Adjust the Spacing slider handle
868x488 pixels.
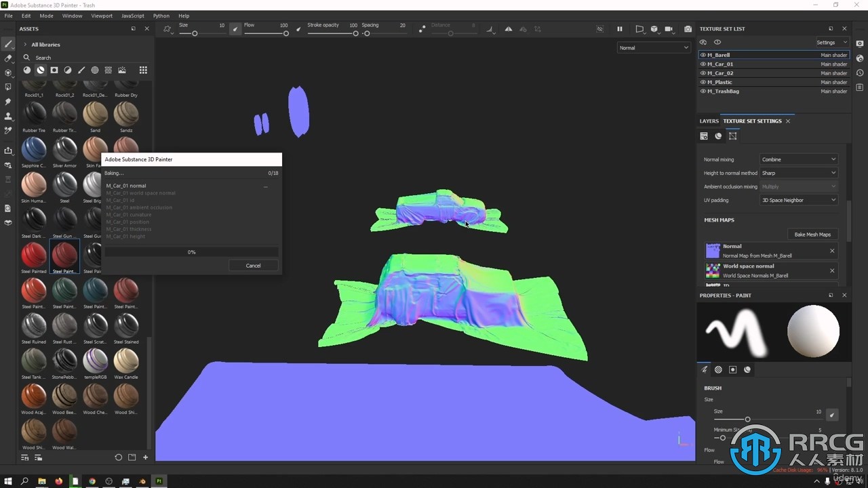[x=367, y=33]
